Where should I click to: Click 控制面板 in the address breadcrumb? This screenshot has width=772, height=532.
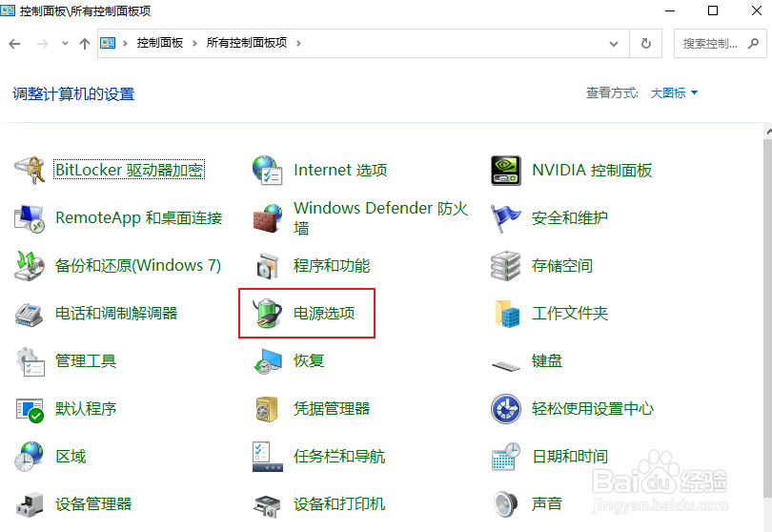point(160,43)
